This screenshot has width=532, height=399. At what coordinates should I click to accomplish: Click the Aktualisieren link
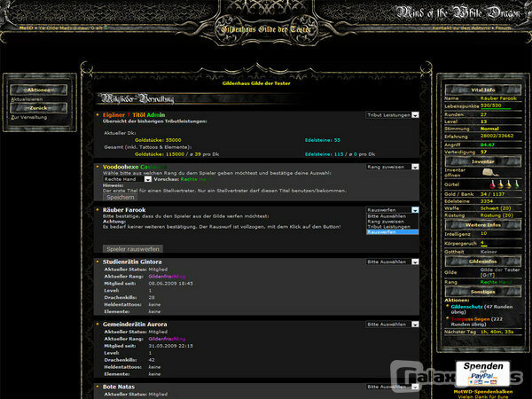(27, 99)
